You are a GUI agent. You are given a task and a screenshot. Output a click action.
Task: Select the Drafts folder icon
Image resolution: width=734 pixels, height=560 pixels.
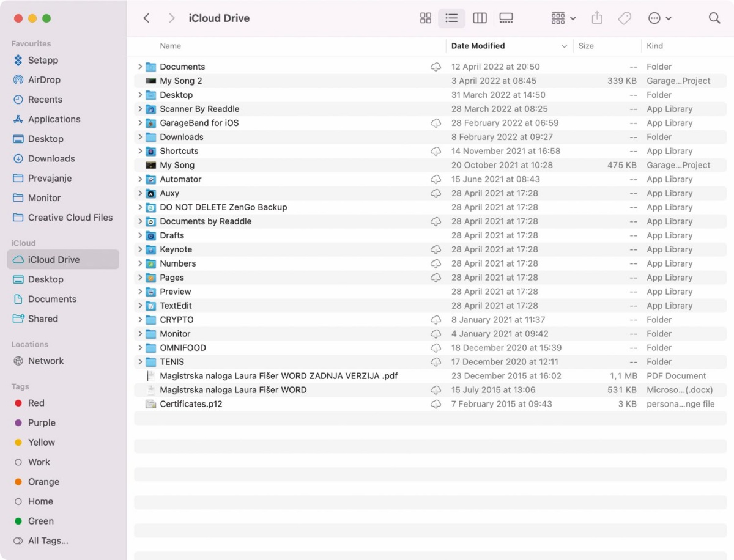click(151, 235)
